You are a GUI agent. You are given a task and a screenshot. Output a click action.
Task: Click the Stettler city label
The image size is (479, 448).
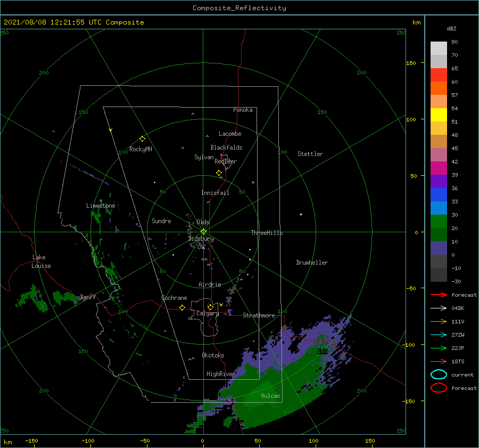pyautogui.click(x=310, y=154)
